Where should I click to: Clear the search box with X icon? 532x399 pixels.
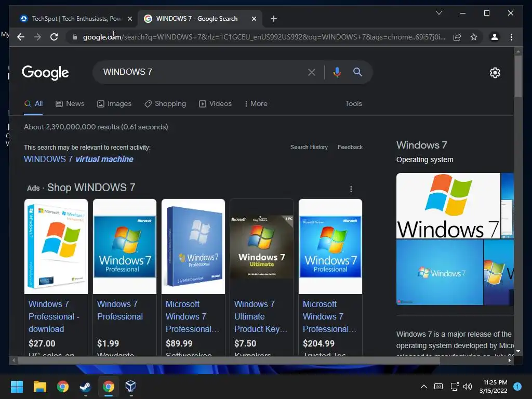[312, 72]
